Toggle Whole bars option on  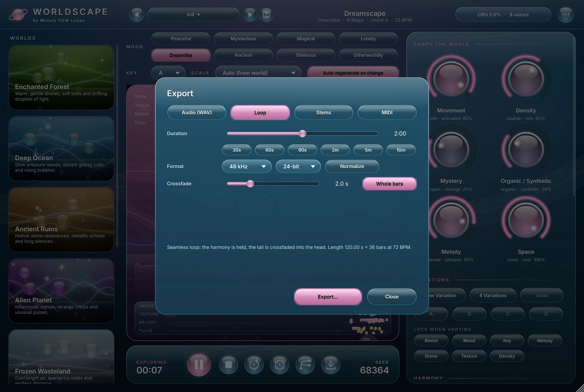tap(389, 184)
